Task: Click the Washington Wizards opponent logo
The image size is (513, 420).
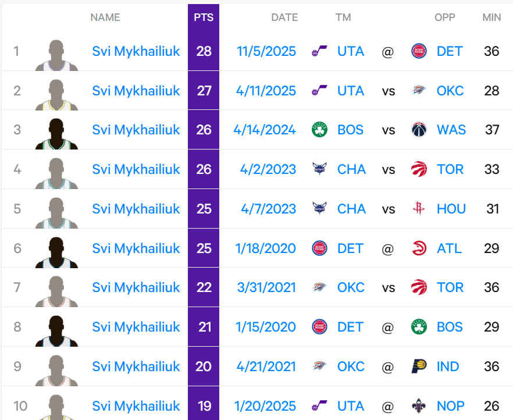Action: click(419, 130)
